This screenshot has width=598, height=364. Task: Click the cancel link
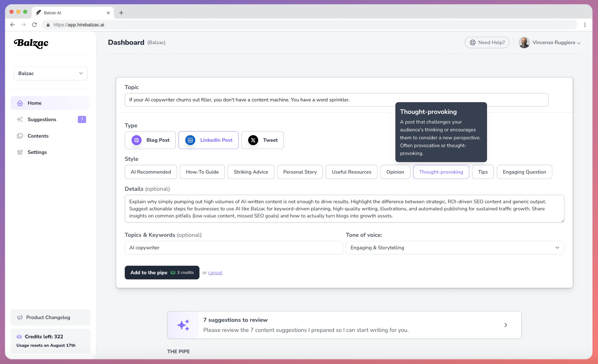215,273
